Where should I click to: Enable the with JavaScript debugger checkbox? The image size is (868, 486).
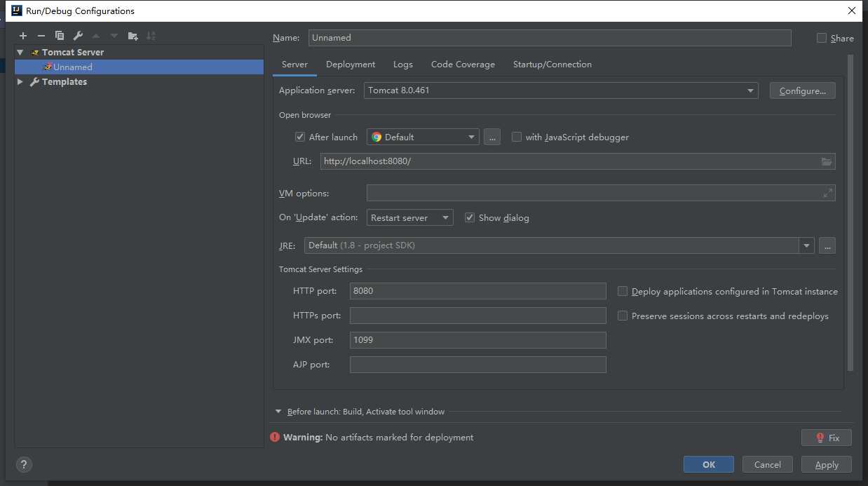click(517, 137)
